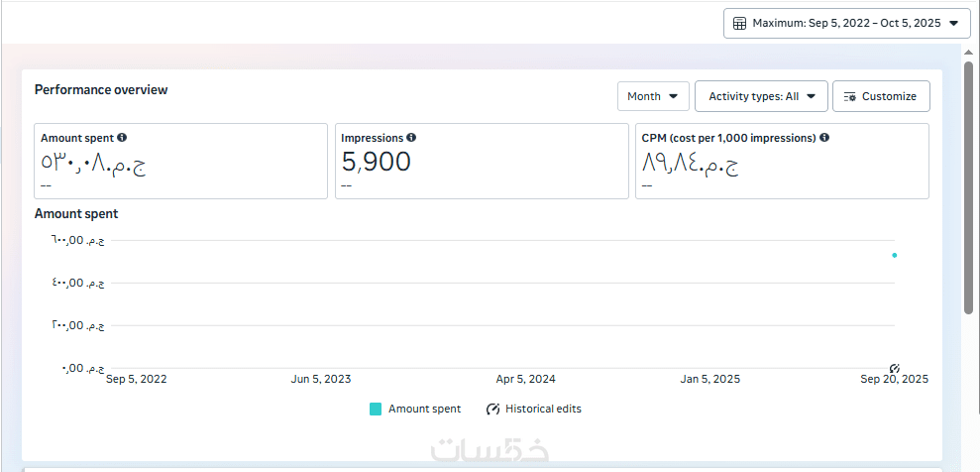
Task: Open the date range dropdown arrow
Action: coord(953,23)
